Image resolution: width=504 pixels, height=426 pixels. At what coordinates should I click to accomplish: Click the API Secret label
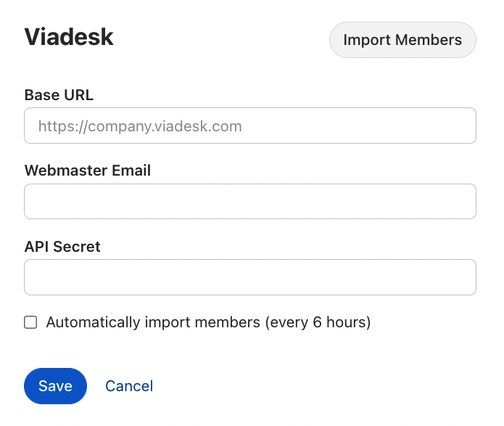(x=62, y=247)
